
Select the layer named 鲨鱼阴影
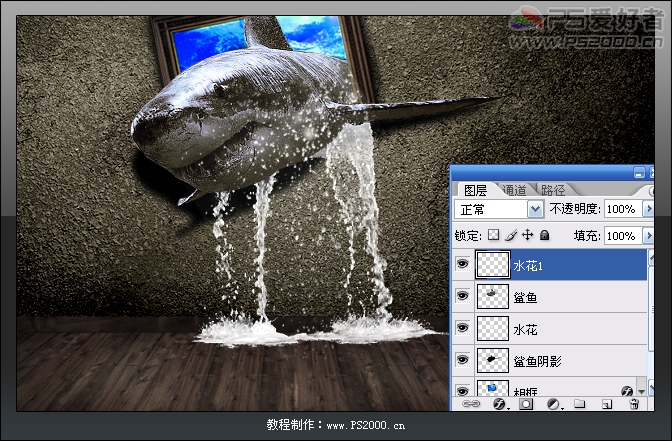pos(537,361)
